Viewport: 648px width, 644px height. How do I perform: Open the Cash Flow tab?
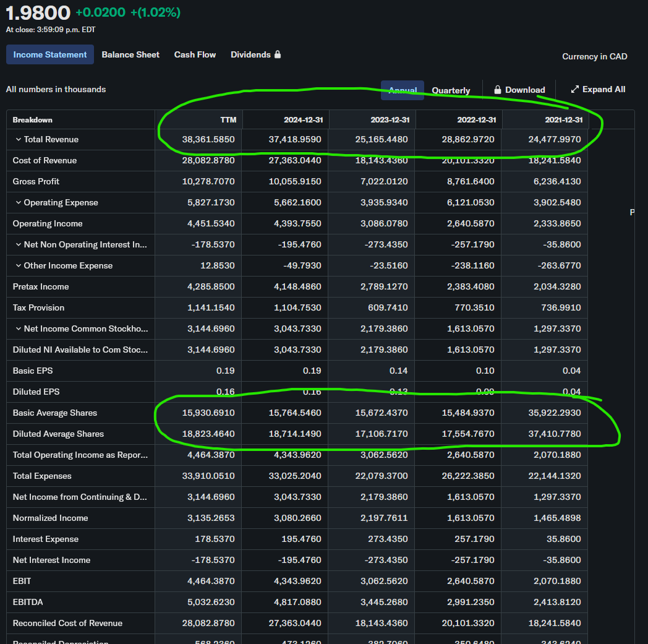coord(195,54)
